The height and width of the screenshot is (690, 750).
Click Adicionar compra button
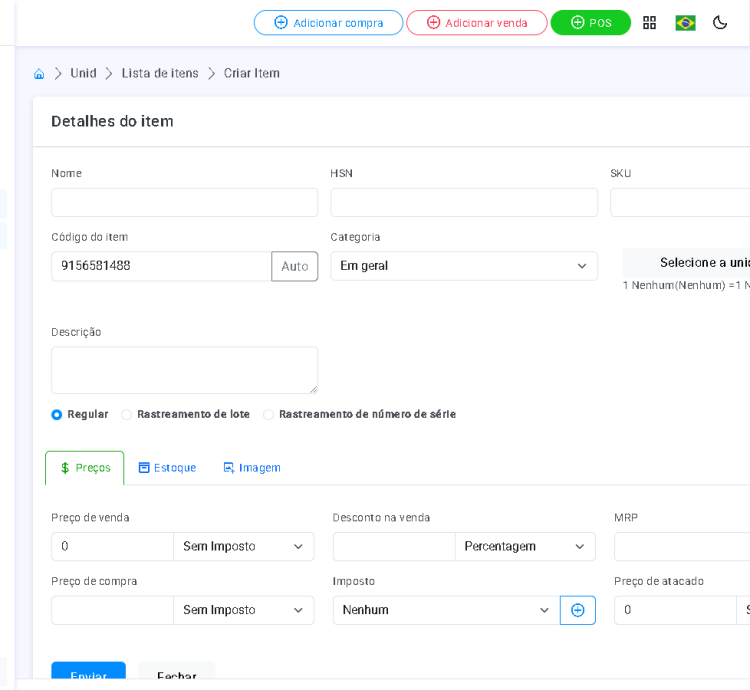[x=328, y=23]
